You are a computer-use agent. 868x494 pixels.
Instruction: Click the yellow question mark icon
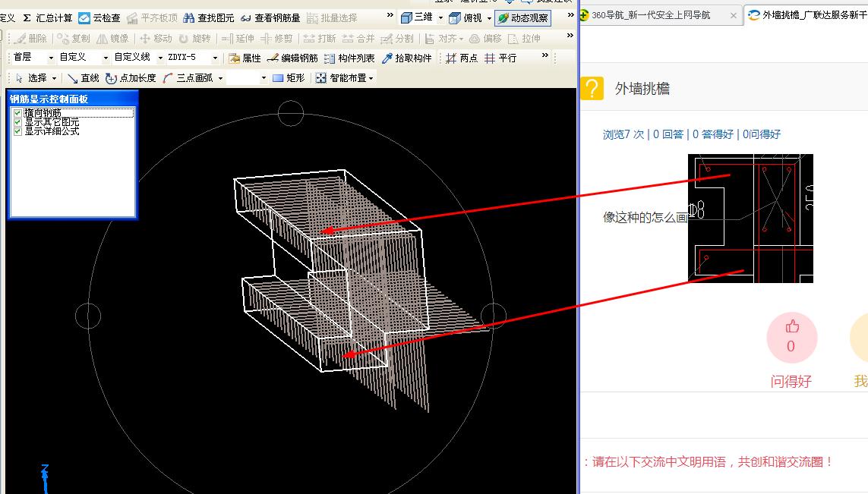point(592,89)
